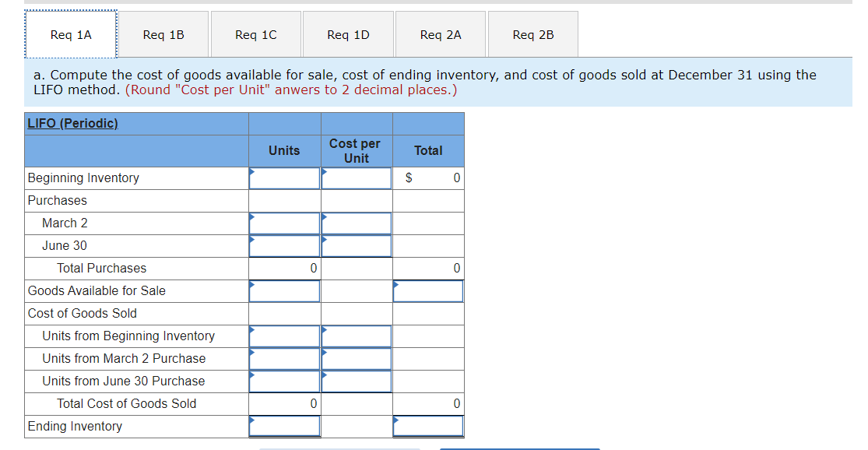Select the Total field for Goods Available for Sale
This screenshot has height=450, width=868.
pos(428,290)
